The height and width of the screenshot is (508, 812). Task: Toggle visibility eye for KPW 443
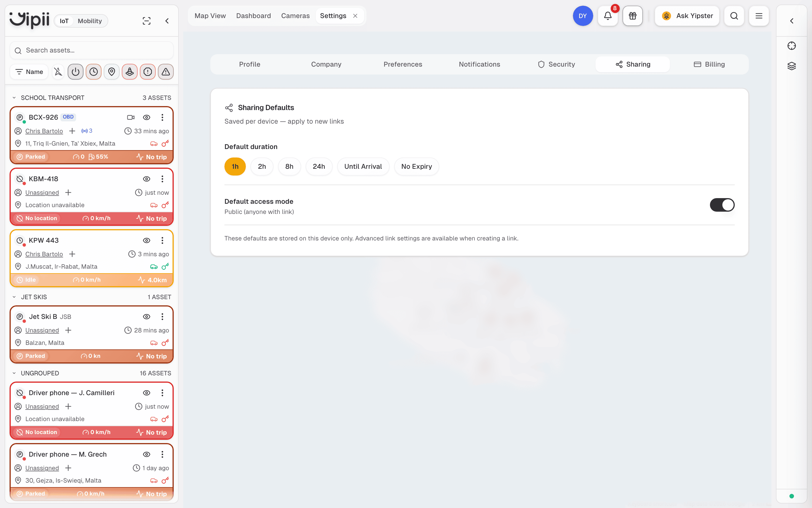[147, 240]
